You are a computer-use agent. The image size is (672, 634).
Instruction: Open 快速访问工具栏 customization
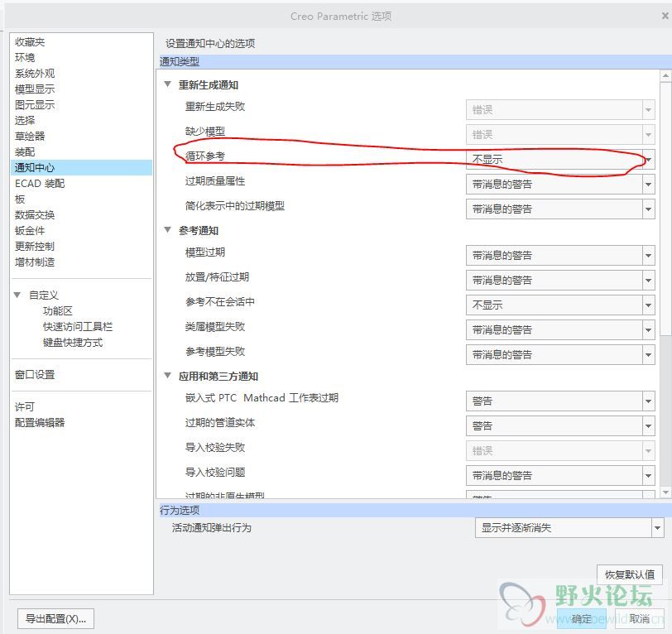78,327
